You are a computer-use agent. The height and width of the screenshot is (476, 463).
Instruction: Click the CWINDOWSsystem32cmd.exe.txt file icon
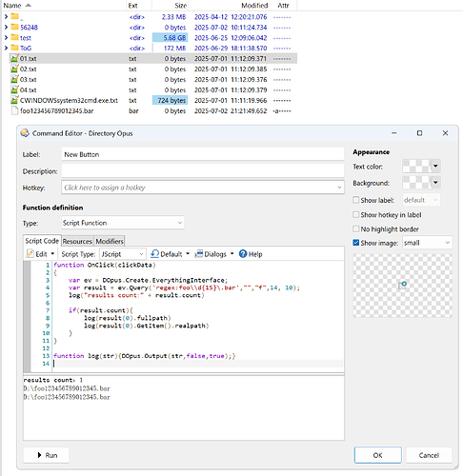14,100
